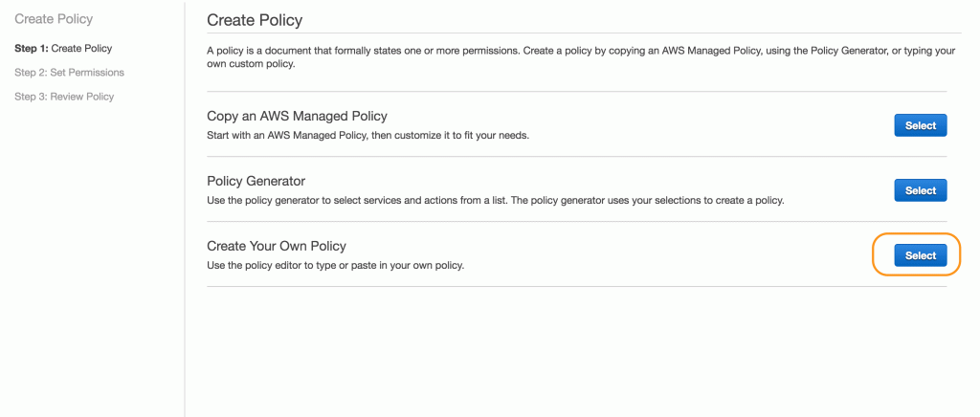Click the separator line below Create Your Own Policy
Screen dimensions: 980x417
click(x=577, y=287)
